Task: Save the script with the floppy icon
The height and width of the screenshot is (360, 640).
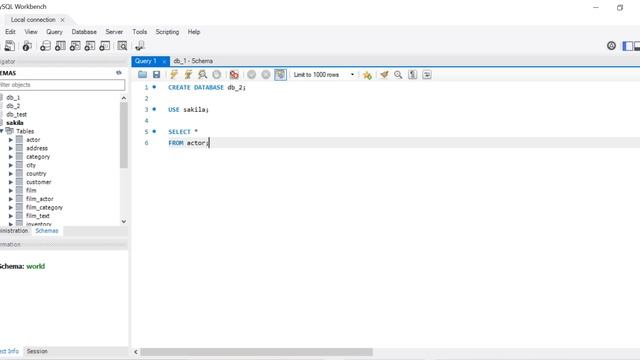Action: [x=156, y=75]
